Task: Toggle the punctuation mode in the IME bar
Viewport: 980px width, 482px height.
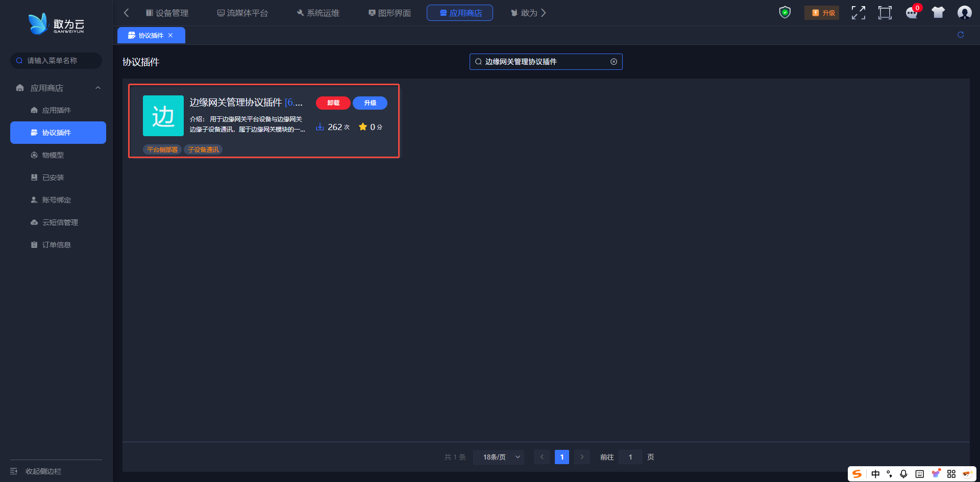Action: click(890, 474)
